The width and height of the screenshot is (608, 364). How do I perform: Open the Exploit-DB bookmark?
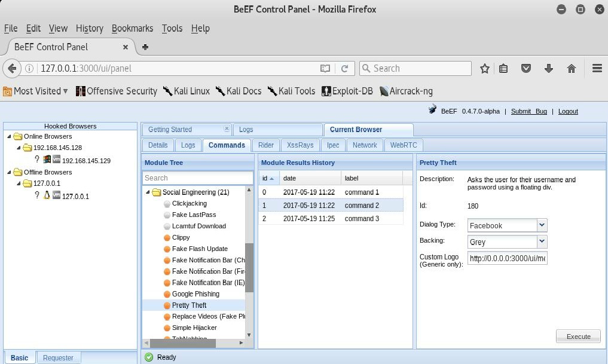click(347, 91)
